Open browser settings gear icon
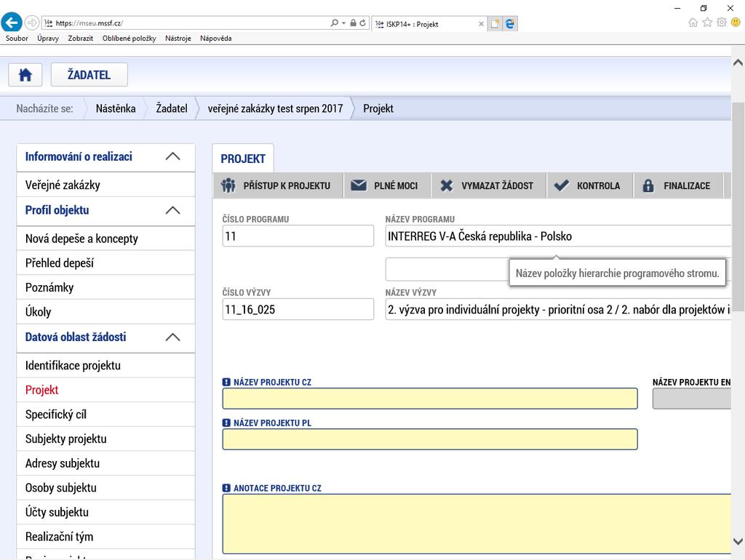The height and width of the screenshot is (560, 745). [722, 23]
